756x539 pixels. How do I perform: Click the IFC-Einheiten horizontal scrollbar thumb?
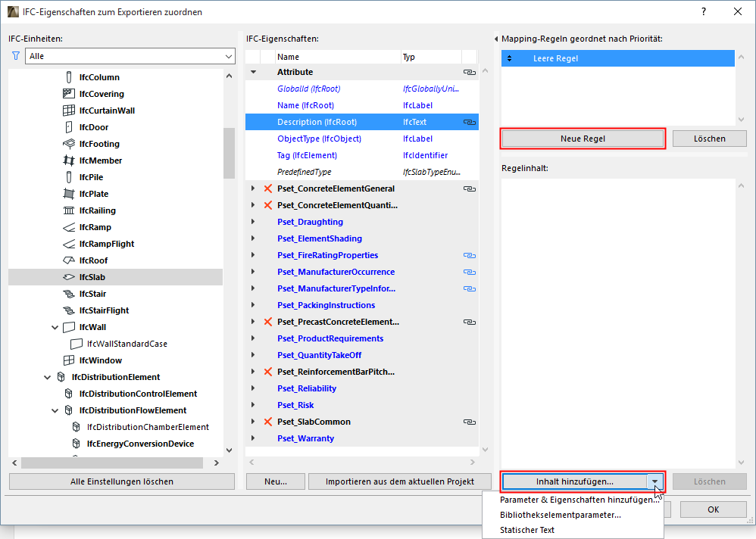tap(112, 463)
